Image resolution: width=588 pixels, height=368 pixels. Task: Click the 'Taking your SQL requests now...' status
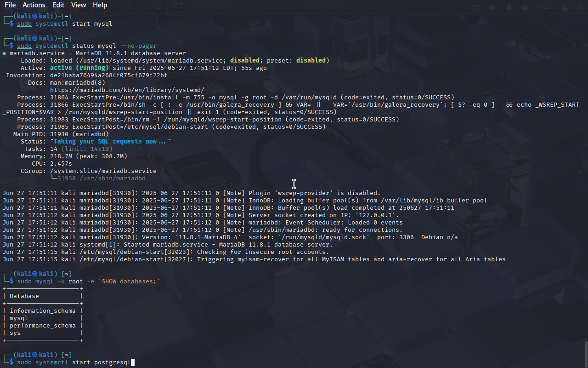pyautogui.click(x=111, y=142)
